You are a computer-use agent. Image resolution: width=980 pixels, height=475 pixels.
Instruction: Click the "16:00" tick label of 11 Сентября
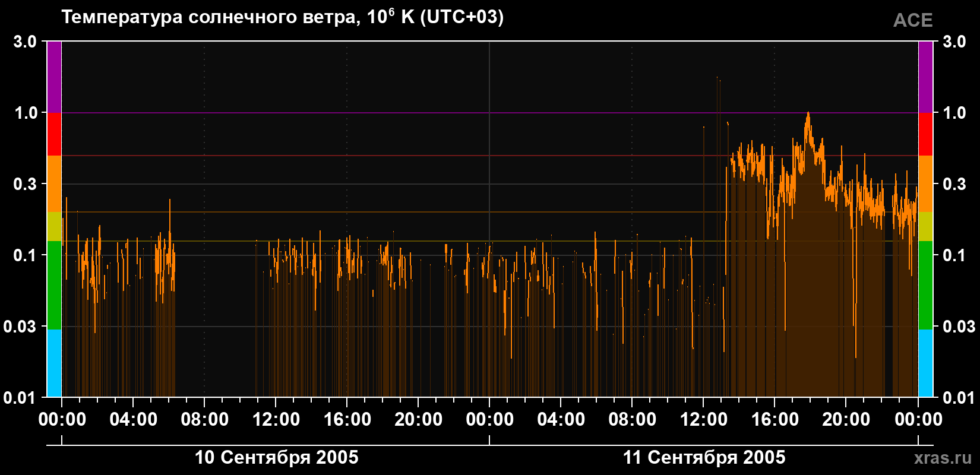(x=775, y=420)
